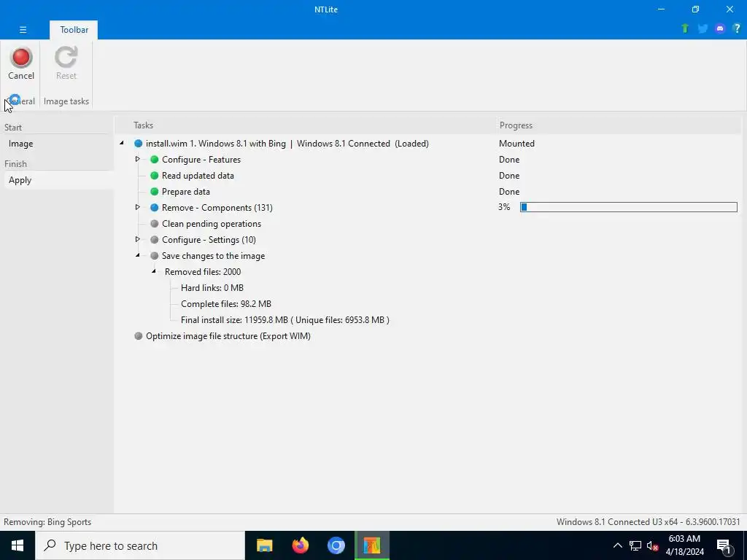
Task: Click green status dot of Read updated data
Action: 155,176
